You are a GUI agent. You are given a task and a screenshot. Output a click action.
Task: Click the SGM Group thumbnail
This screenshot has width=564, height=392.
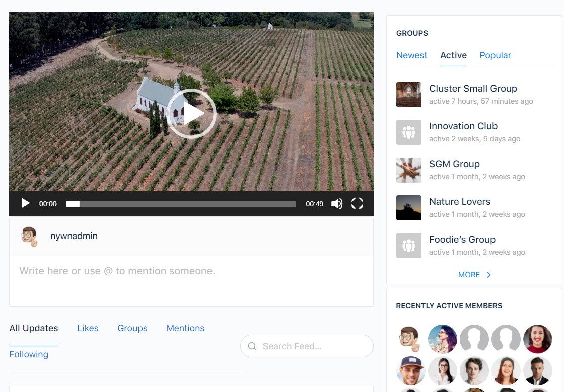click(408, 170)
